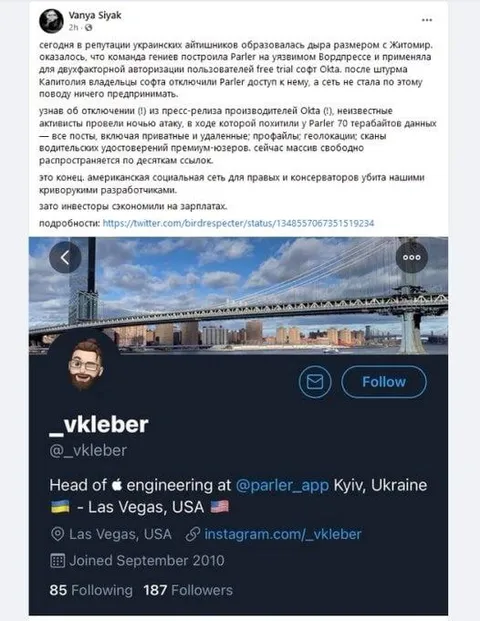
Task: Show the 85 Following list
Action: [91, 590]
